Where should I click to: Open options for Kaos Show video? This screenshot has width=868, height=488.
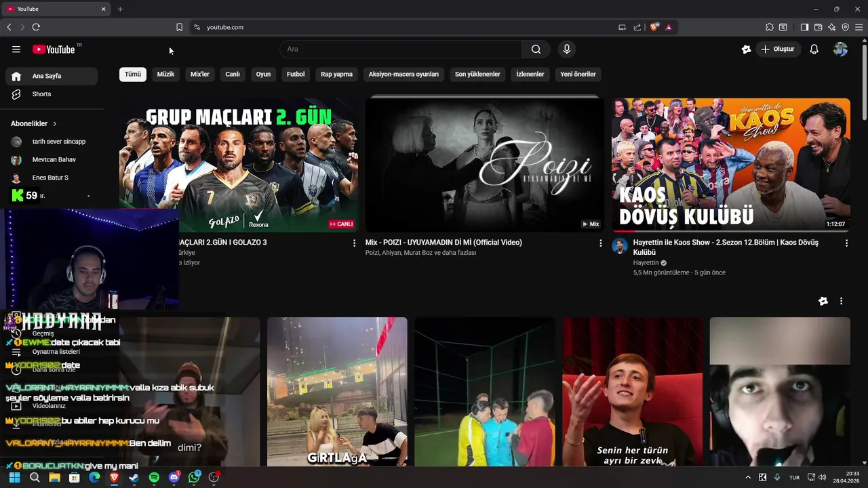coord(846,243)
